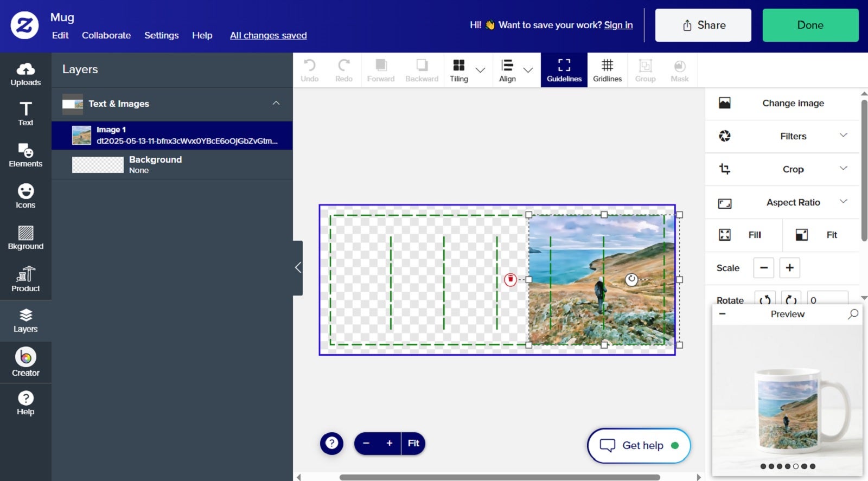Open the Uploads panel
Screen dimensions: 868x481
tap(25, 74)
